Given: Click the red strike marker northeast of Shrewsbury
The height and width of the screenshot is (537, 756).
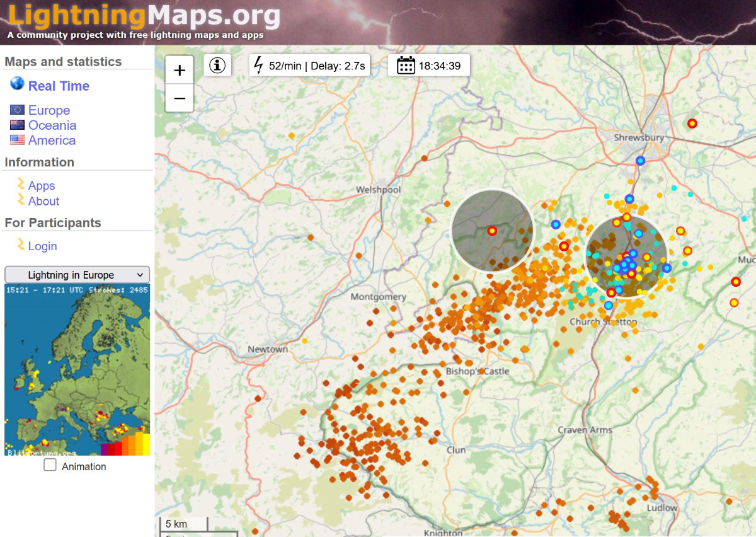Looking at the screenshot, I should tap(692, 124).
